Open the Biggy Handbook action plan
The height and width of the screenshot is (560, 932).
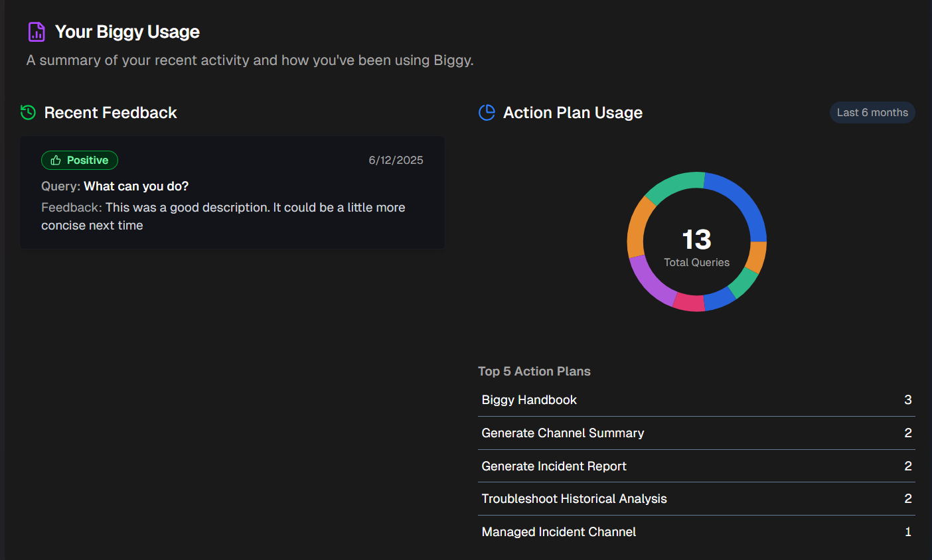[x=529, y=399]
